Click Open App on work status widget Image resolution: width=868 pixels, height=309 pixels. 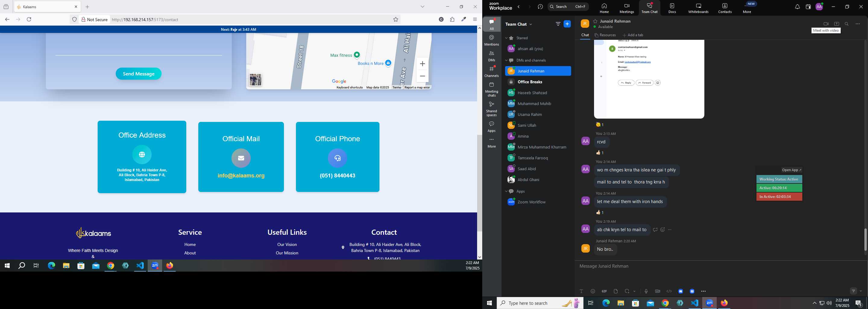(x=791, y=170)
